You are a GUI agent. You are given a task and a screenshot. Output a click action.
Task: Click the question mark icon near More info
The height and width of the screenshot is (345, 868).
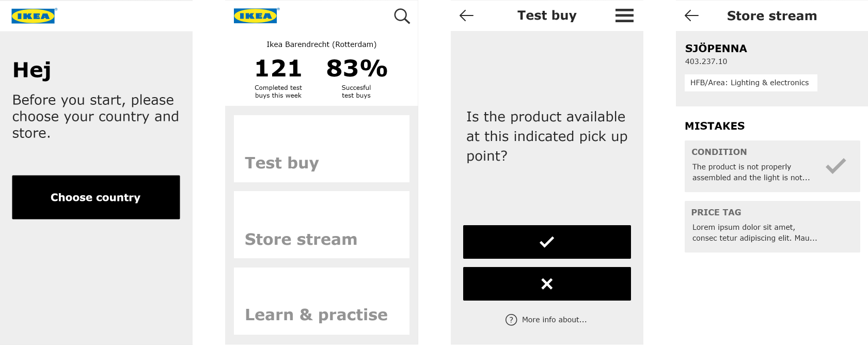[x=511, y=320]
